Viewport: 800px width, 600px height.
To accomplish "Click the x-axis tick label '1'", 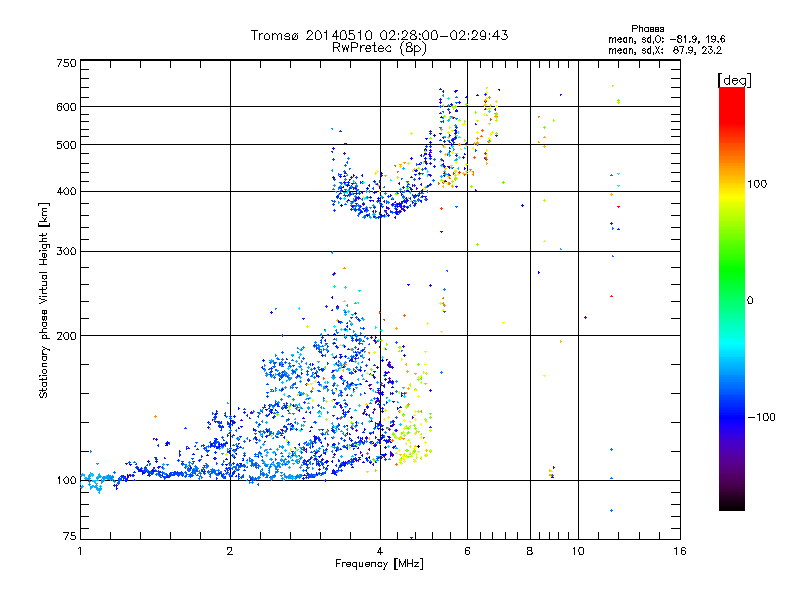I will pos(80,551).
